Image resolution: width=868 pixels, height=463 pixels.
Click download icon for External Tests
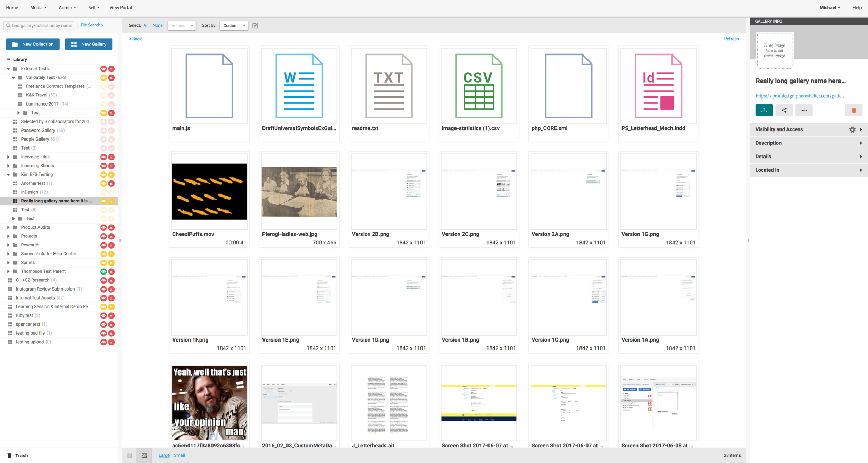[x=111, y=69]
